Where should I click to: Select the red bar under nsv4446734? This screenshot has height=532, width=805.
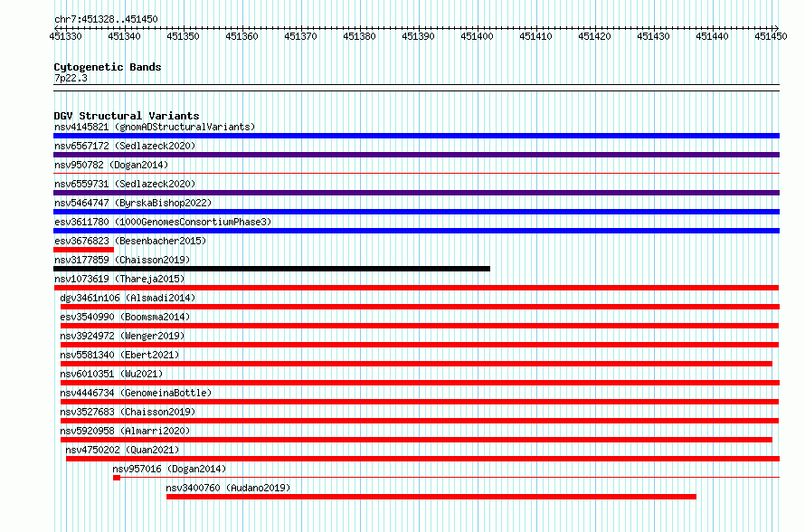[x=420, y=402]
